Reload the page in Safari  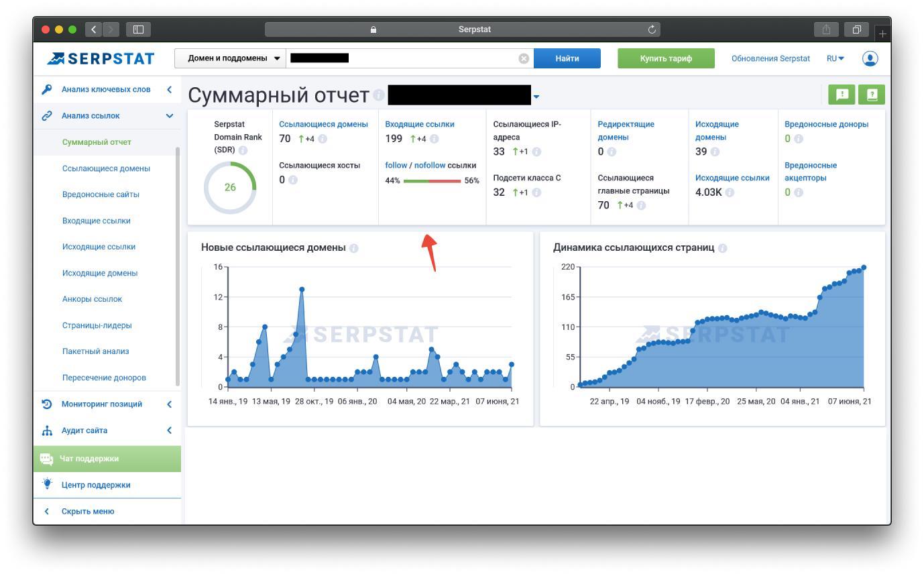click(652, 30)
